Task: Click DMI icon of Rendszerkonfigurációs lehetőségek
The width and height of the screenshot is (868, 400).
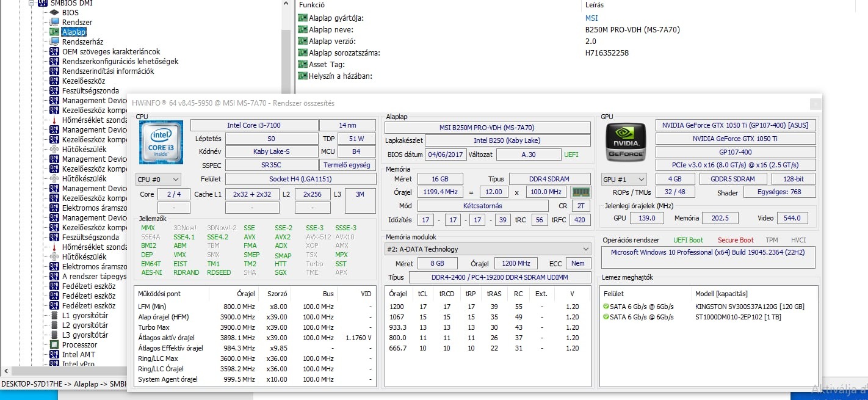Action: [55, 61]
